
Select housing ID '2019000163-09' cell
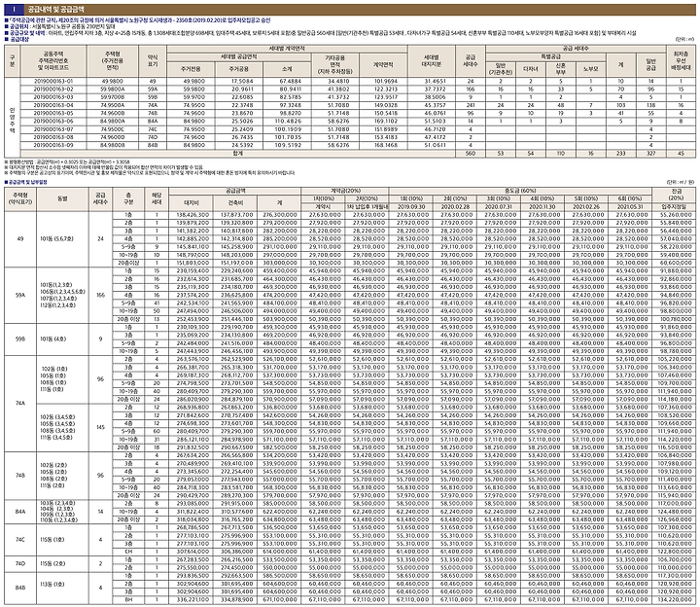(53, 145)
